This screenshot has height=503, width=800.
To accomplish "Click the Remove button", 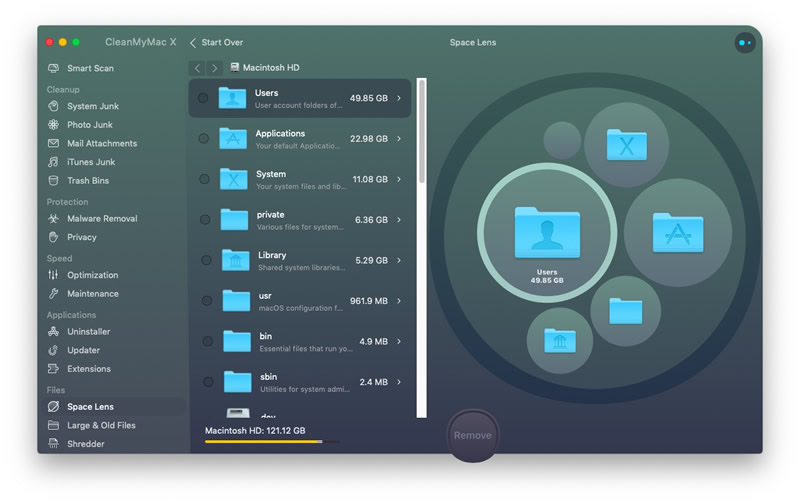I will (x=473, y=435).
